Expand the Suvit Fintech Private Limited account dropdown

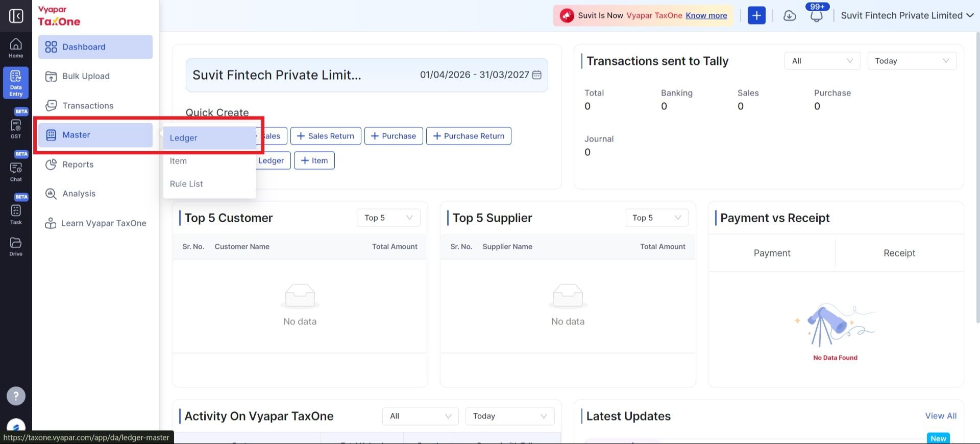click(x=907, y=15)
